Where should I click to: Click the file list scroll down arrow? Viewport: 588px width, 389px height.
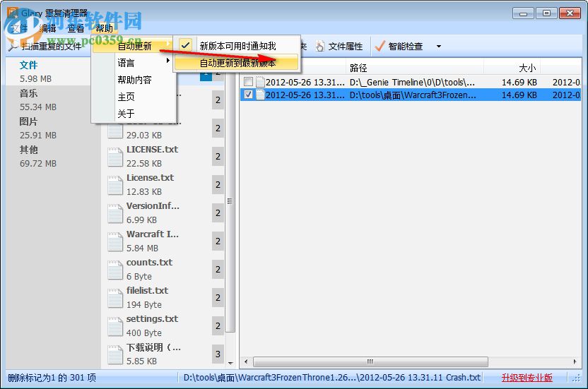click(230, 363)
